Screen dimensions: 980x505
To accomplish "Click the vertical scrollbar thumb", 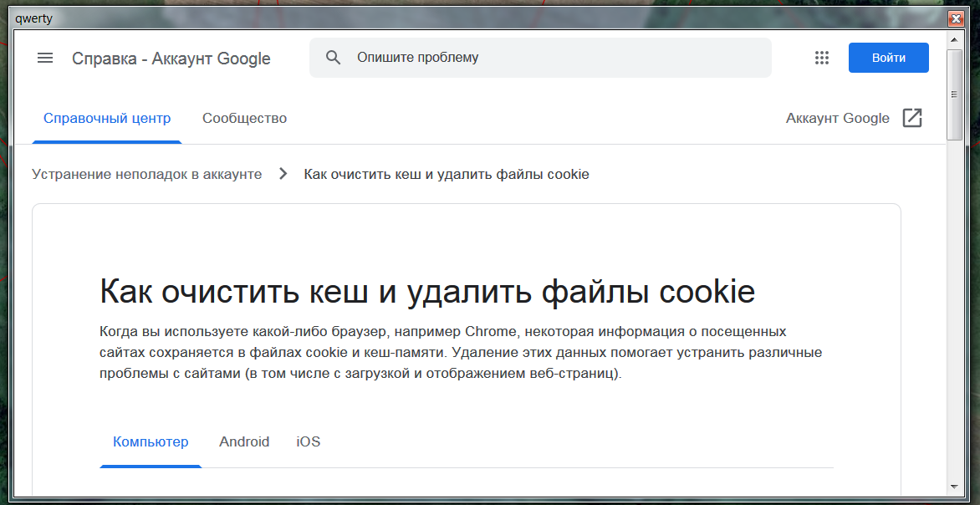I will click(954, 94).
